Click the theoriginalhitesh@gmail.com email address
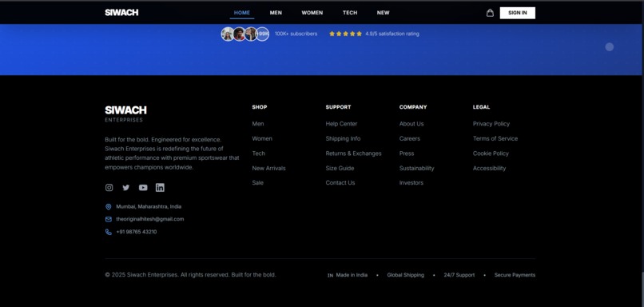The height and width of the screenshot is (307, 644). (x=150, y=219)
